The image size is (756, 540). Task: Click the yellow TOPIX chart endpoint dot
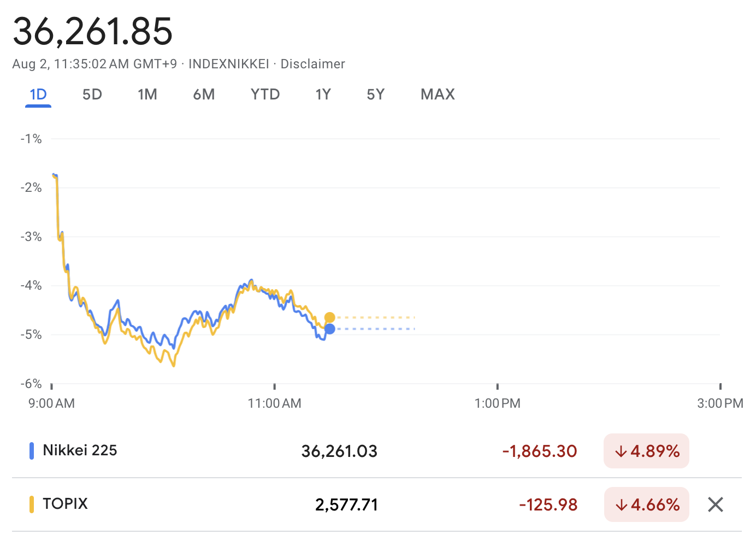[330, 318]
